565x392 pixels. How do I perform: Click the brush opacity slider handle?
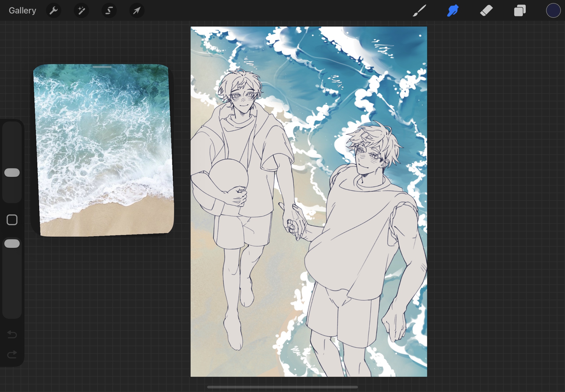(x=12, y=243)
